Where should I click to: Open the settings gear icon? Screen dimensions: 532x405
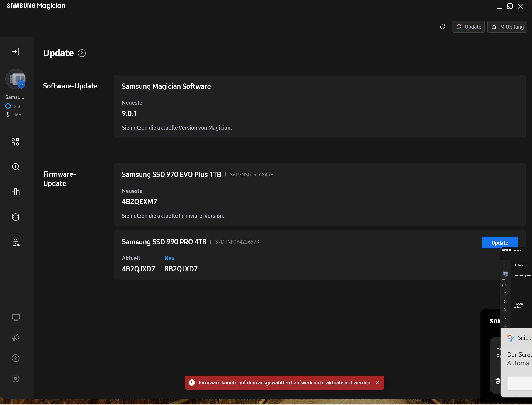point(15,379)
